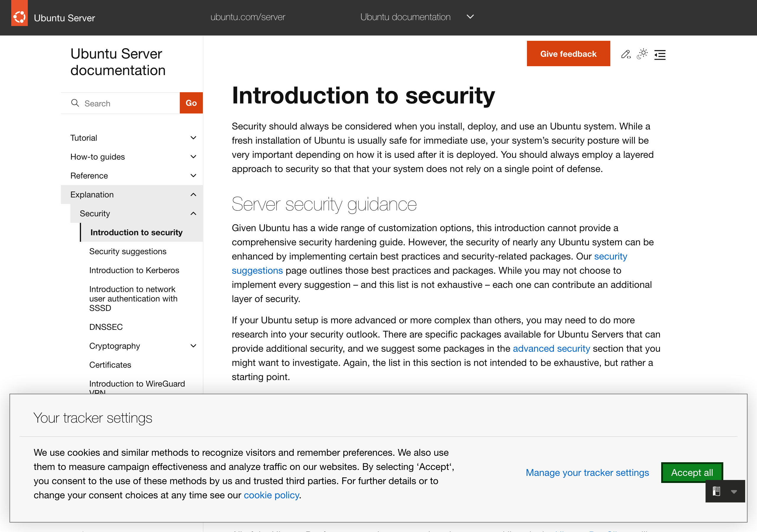757x532 pixels.
Task: Click Accept all cookies button
Action: 692,472
